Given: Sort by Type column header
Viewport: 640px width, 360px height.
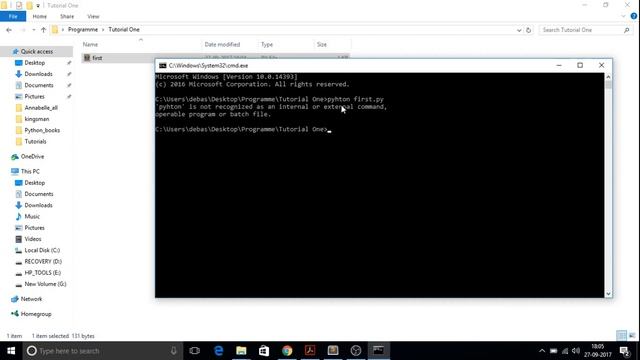Looking at the screenshot, I should pos(267,44).
